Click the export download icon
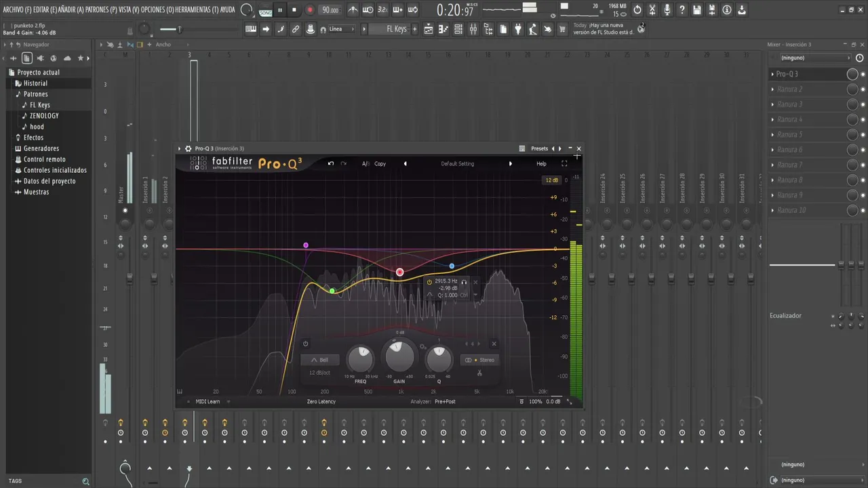The width and height of the screenshot is (868, 488). coord(741,10)
